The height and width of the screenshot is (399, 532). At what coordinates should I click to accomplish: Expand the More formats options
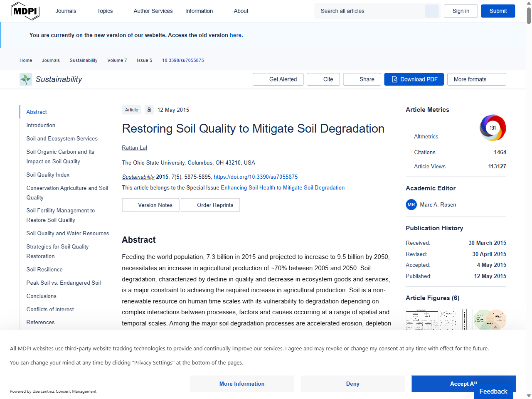coord(476,79)
